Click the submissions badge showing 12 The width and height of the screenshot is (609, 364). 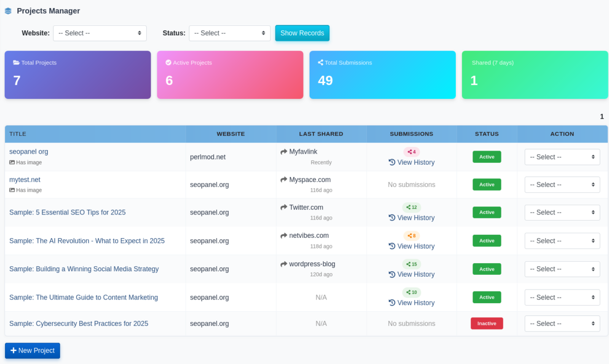(412, 207)
